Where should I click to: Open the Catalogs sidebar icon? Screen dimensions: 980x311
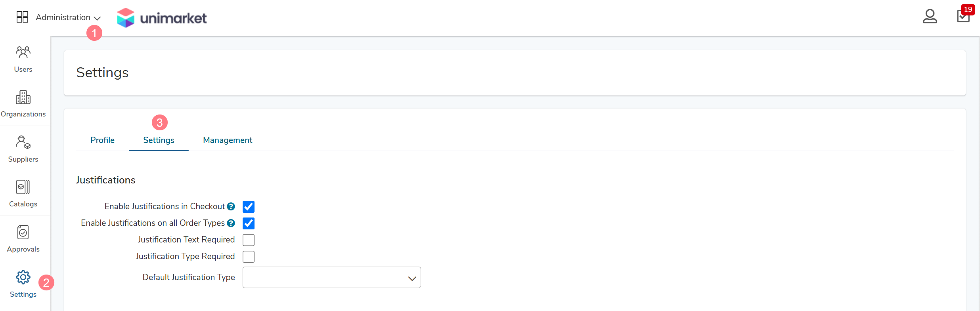click(x=23, y=187)
